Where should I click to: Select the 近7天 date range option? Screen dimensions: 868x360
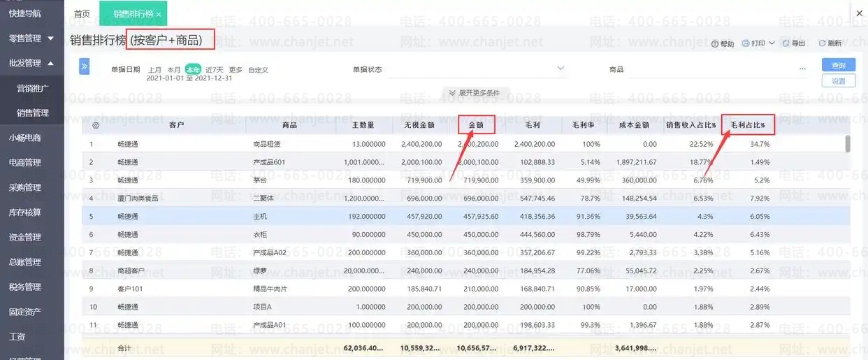[214, 70]
